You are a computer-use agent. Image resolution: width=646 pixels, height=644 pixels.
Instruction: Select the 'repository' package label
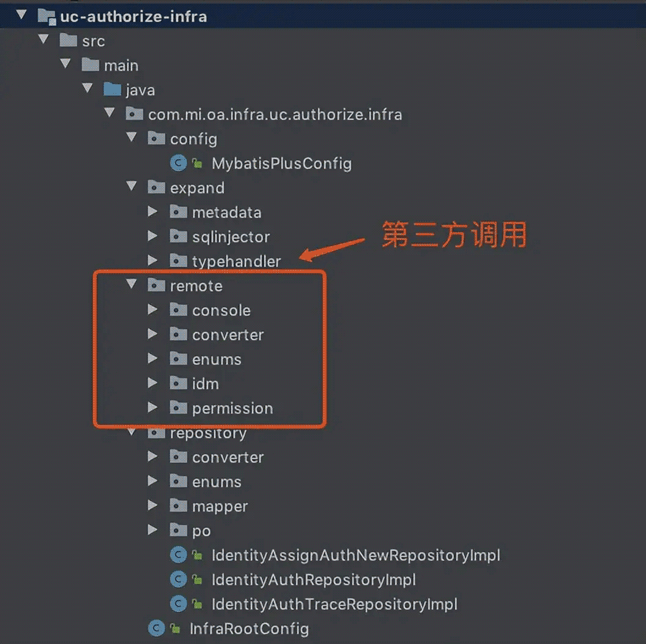(209, 434)
